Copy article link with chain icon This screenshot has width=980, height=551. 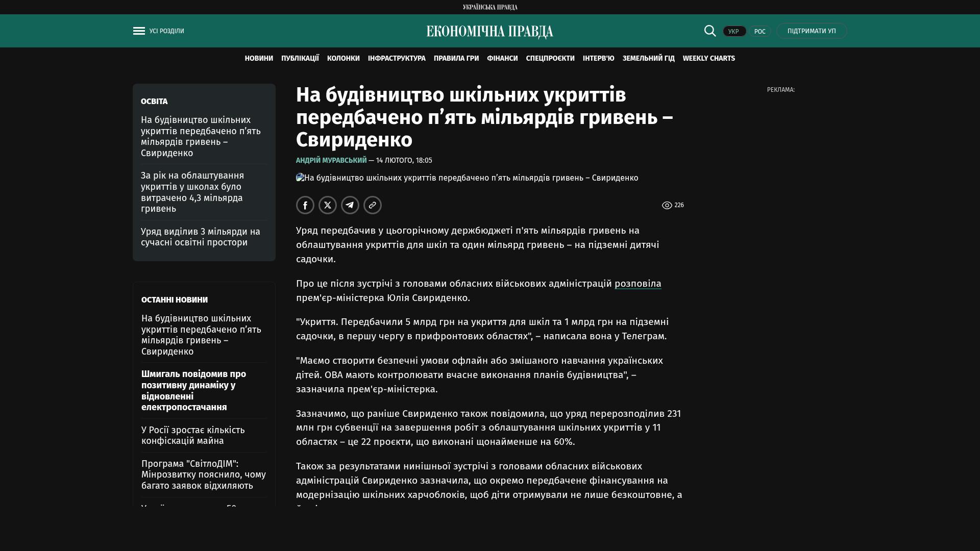click(x=373, y=205)
